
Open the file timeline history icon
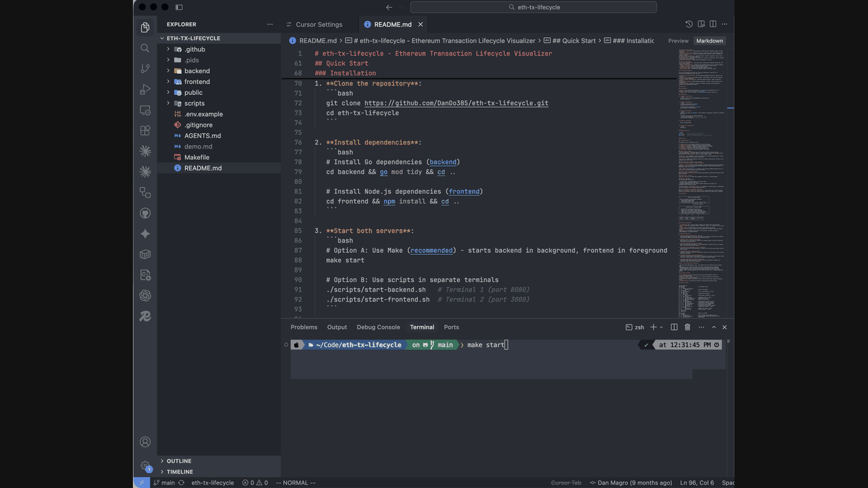[689, 24]
